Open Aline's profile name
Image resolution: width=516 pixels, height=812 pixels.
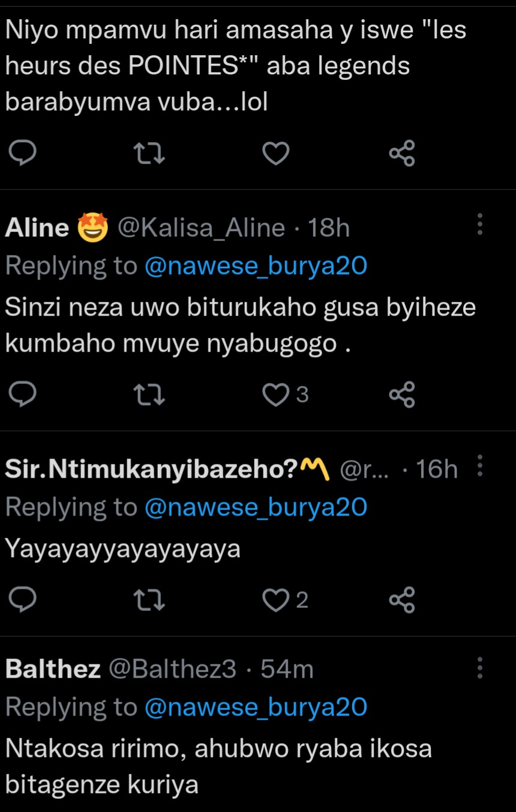pos(37,228)
